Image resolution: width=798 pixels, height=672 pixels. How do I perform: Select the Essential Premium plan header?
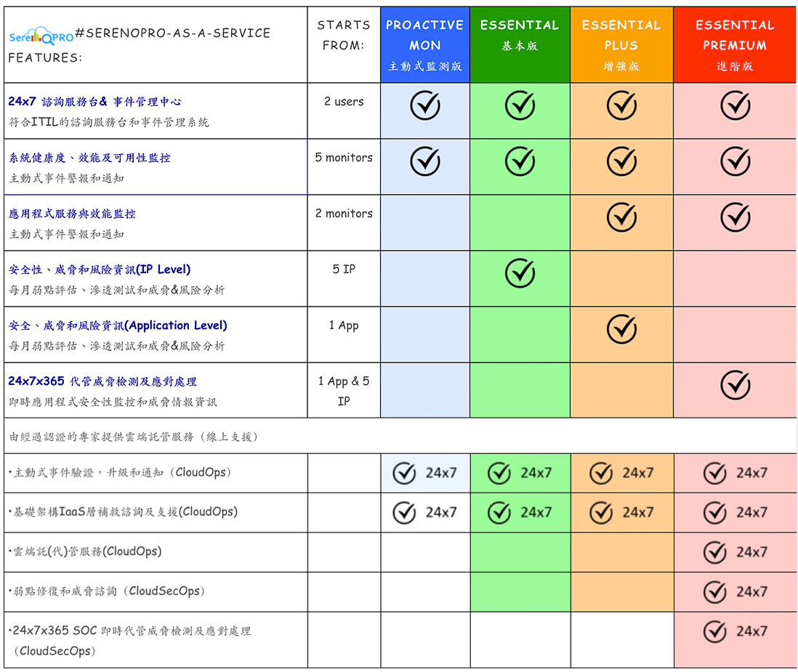[x=735, y=45]
